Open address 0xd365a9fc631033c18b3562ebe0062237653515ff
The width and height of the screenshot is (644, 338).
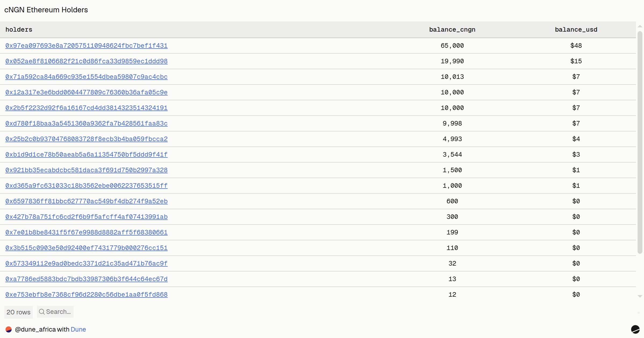click(86, 186)
